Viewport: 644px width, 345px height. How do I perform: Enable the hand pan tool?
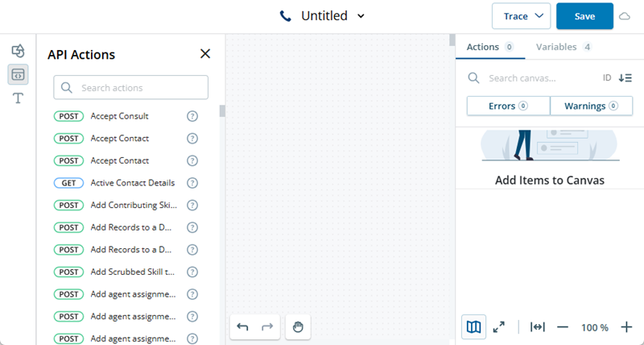297,326
